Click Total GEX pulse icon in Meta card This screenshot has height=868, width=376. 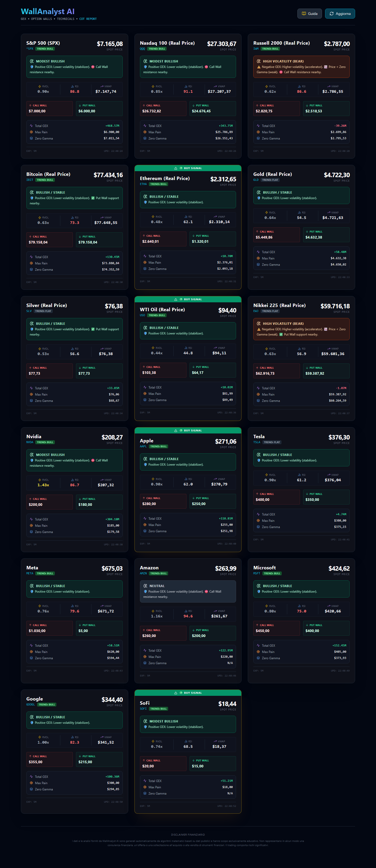[31, 645]
